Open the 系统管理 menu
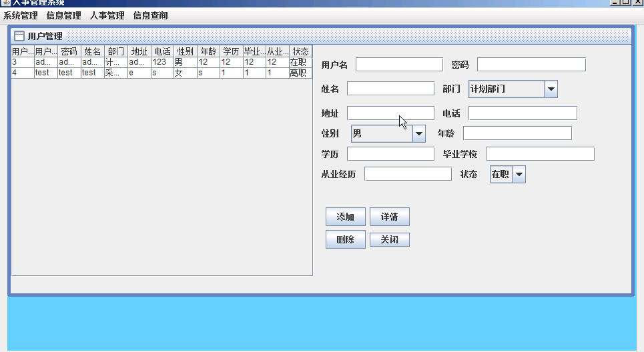Image resolution: width=644 pixels, height=352 pixels. (x=21, y=15)
